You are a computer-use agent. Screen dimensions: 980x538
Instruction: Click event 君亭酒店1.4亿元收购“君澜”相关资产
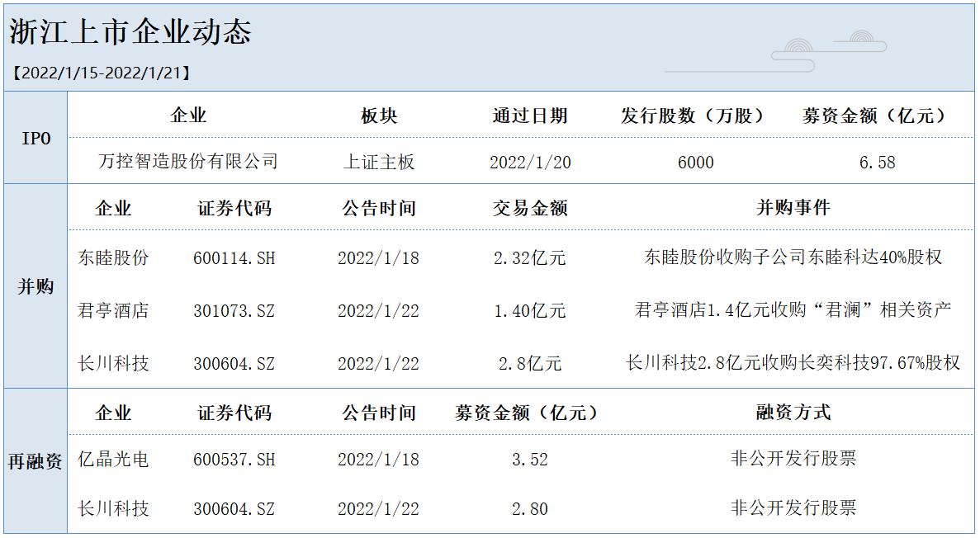coord(793,309)
